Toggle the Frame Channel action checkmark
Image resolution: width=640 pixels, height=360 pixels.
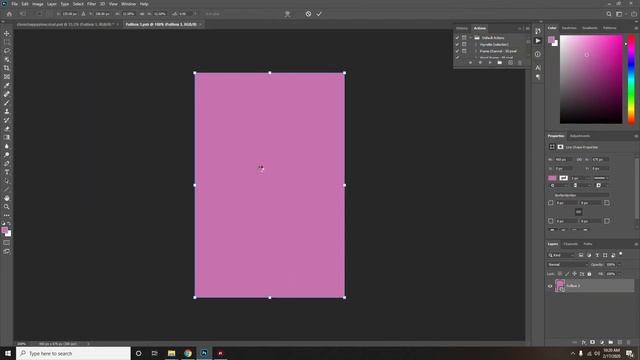point(457,51)
